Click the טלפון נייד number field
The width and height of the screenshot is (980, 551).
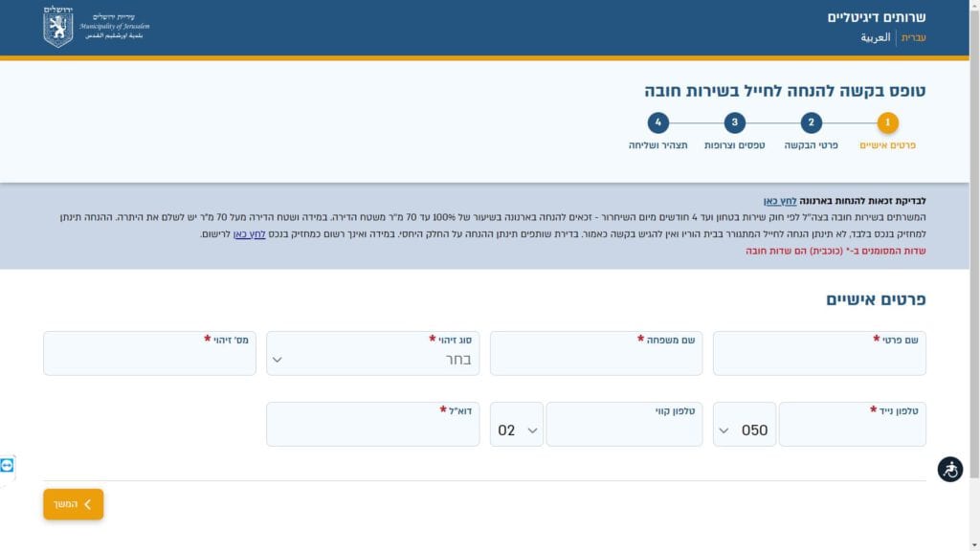[x=852, y=430]
